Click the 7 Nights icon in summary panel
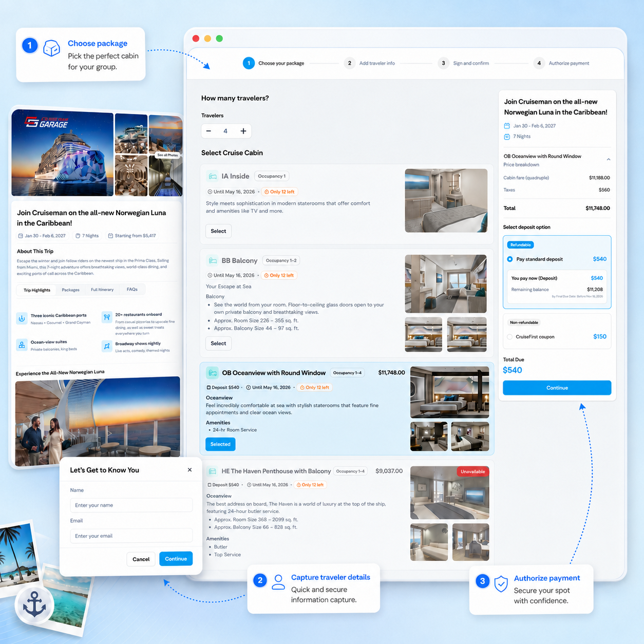This screenshot has width=644, height=644. (507, 137)
